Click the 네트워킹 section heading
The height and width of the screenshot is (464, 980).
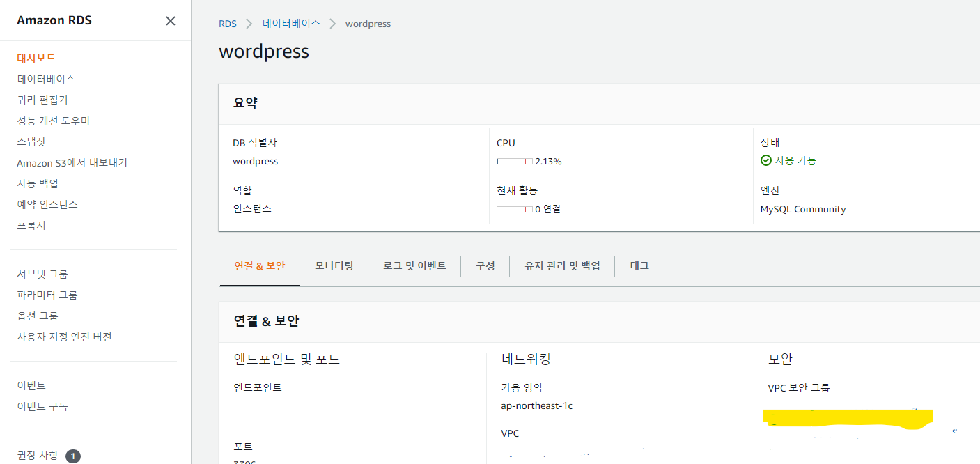[526, 359]
